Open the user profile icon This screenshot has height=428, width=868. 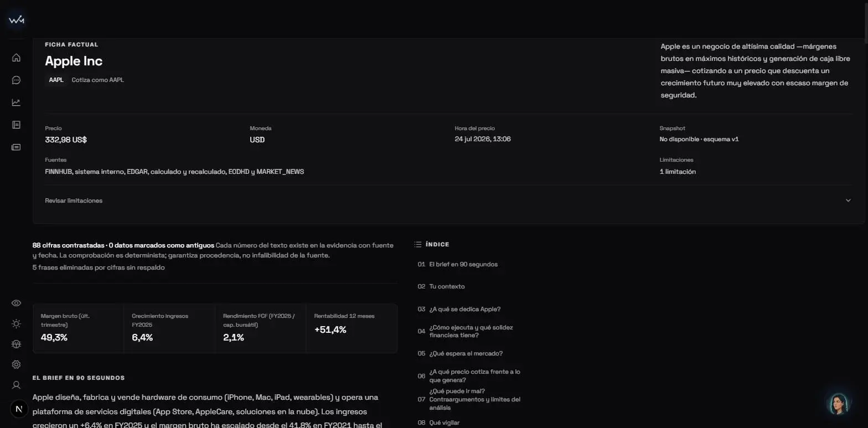pos(16,385)
